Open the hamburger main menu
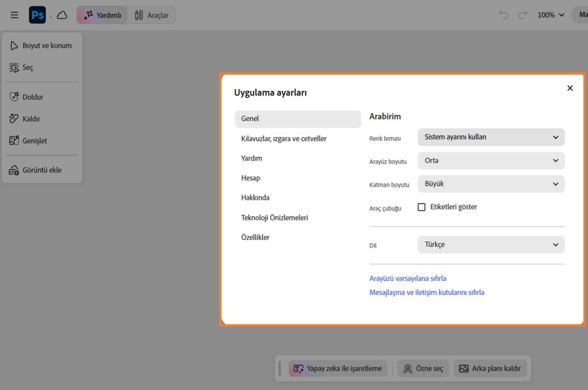The width and height of the screenshot is (588, 390). (14, 15)
